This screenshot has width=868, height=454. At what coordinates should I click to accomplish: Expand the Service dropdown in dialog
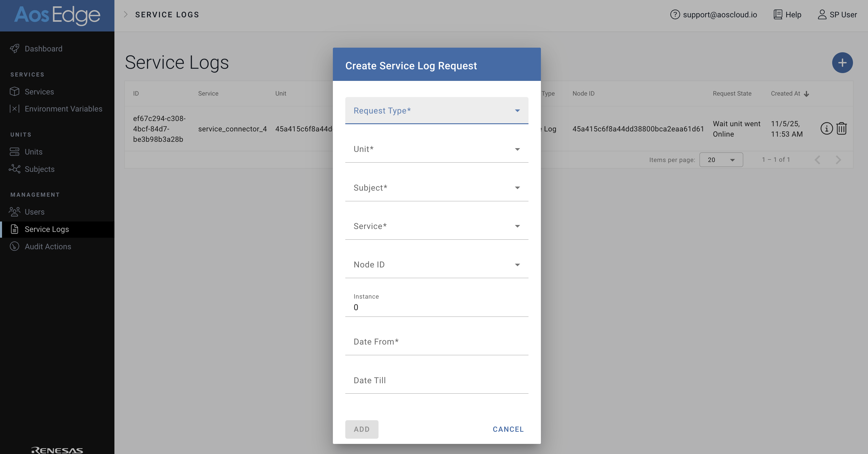coord(436,226)
